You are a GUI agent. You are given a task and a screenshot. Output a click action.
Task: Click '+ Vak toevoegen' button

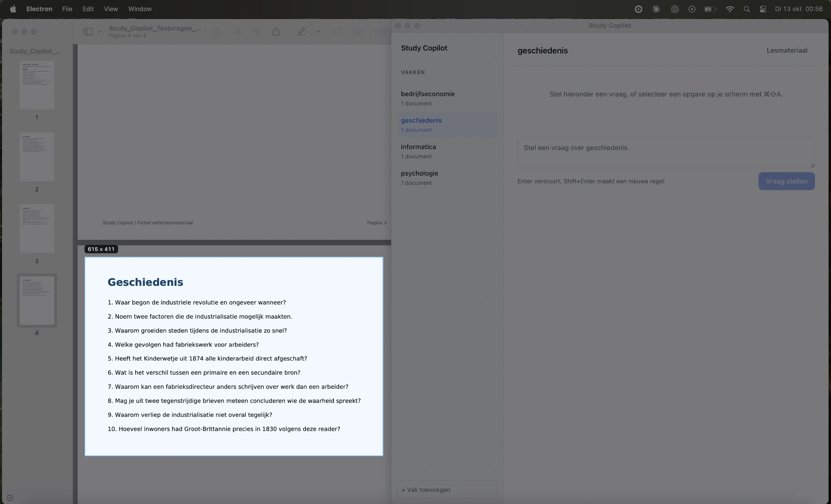[447, 490]
